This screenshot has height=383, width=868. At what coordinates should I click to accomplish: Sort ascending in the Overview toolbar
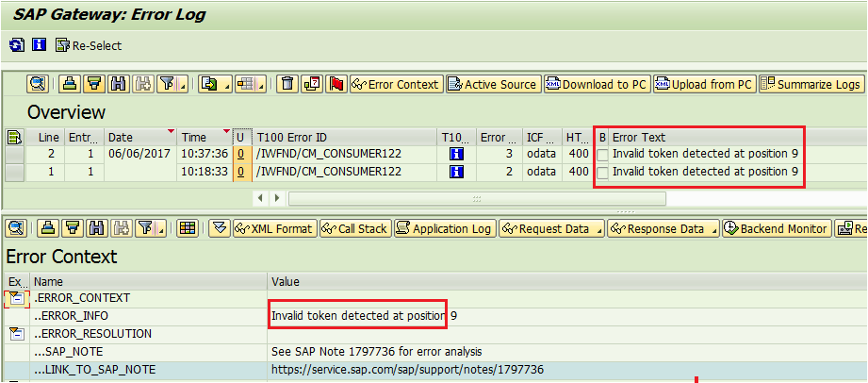point(70,84)
